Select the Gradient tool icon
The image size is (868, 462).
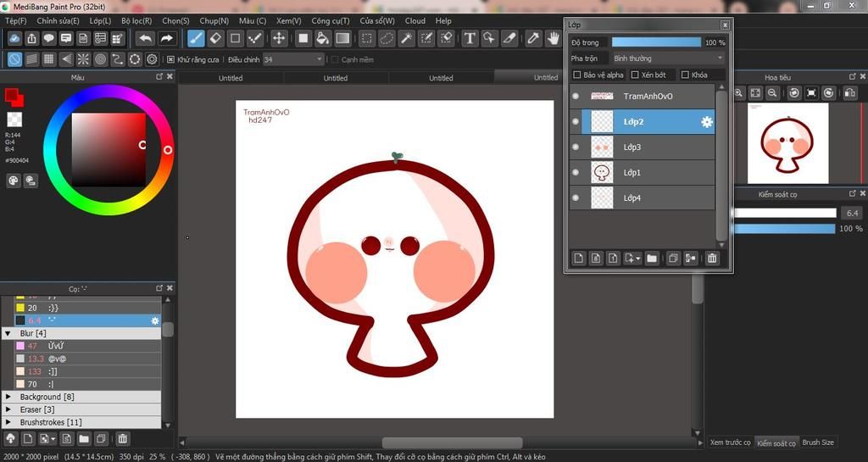tap(342, 38)
